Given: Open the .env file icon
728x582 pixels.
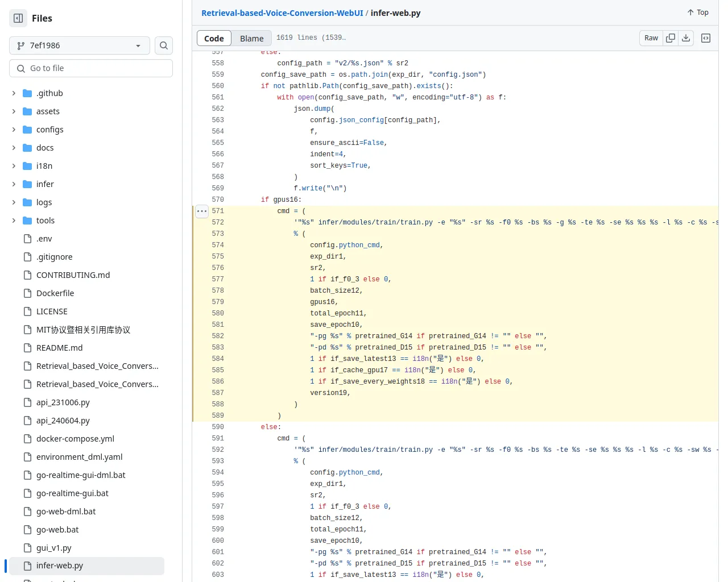Looking at the screenshot, I should click(x=27, y=239).
